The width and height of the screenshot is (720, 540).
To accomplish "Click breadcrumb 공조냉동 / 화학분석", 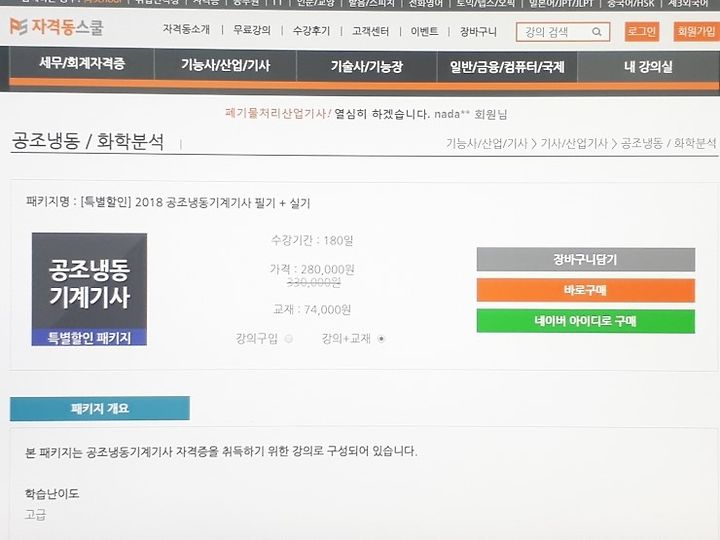I will click(669, 143).
